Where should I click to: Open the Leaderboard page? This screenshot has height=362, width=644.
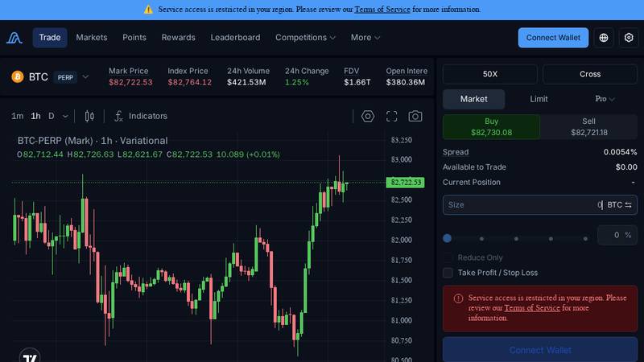[x=235, y=37]
